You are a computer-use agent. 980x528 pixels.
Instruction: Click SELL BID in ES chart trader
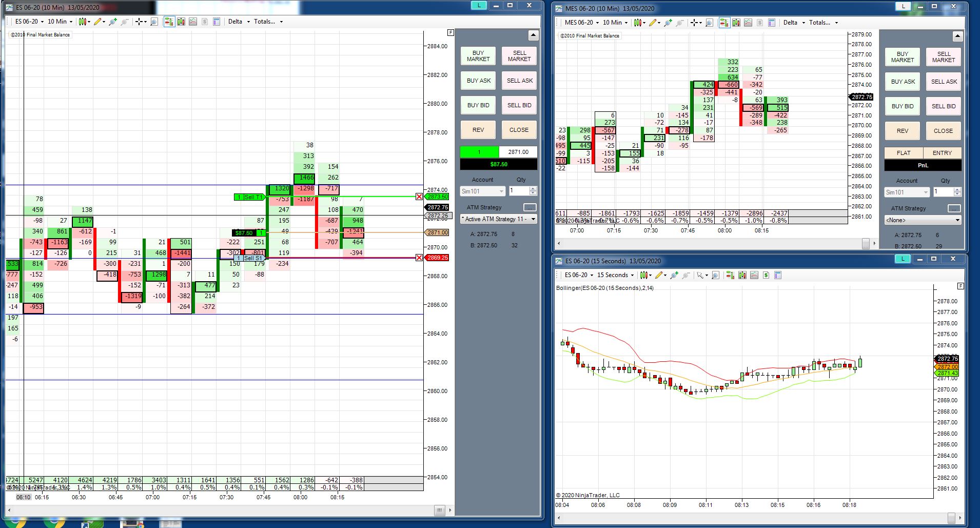519,105
